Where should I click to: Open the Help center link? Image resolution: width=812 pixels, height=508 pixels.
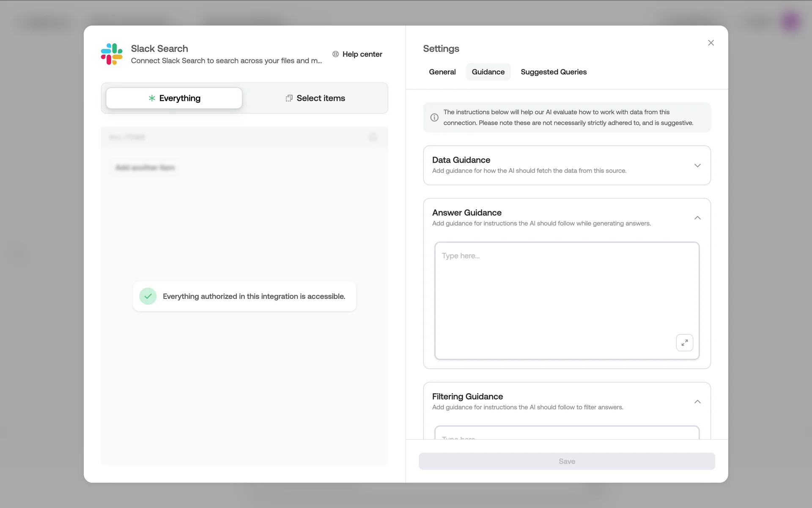[362, 54]
